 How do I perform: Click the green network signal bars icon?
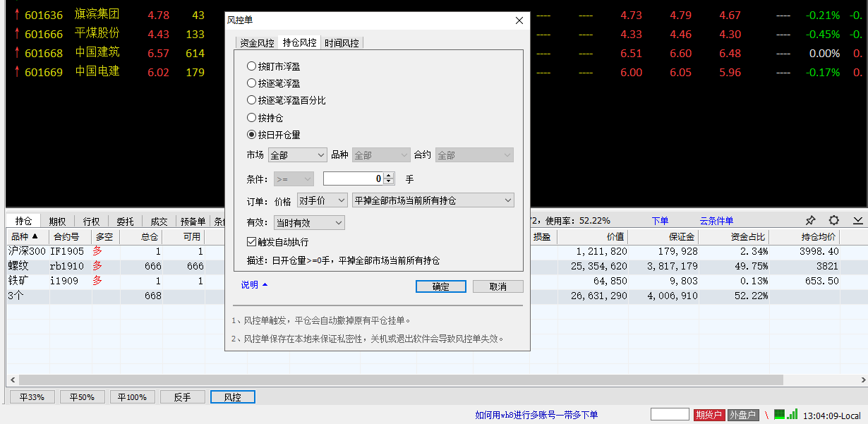[792, 414]
